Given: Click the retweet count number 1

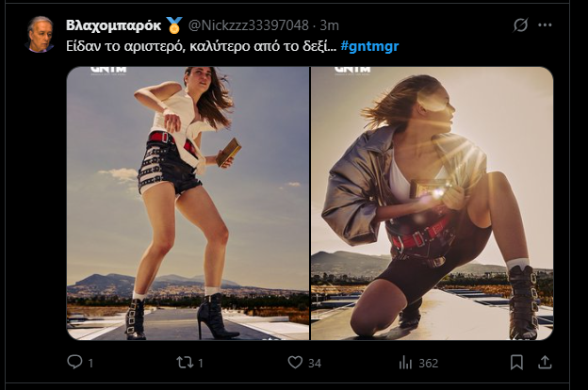Looking at the screenshot, I should [x=201, y=362].
